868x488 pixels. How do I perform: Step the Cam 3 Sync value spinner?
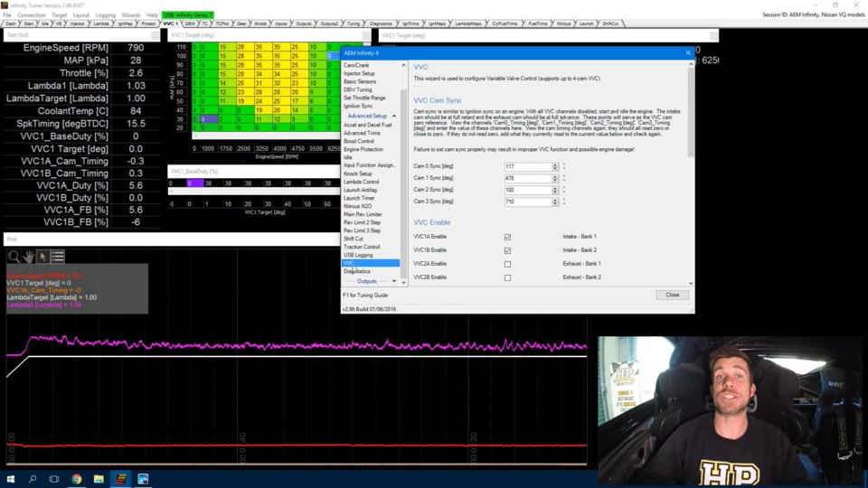554,202
